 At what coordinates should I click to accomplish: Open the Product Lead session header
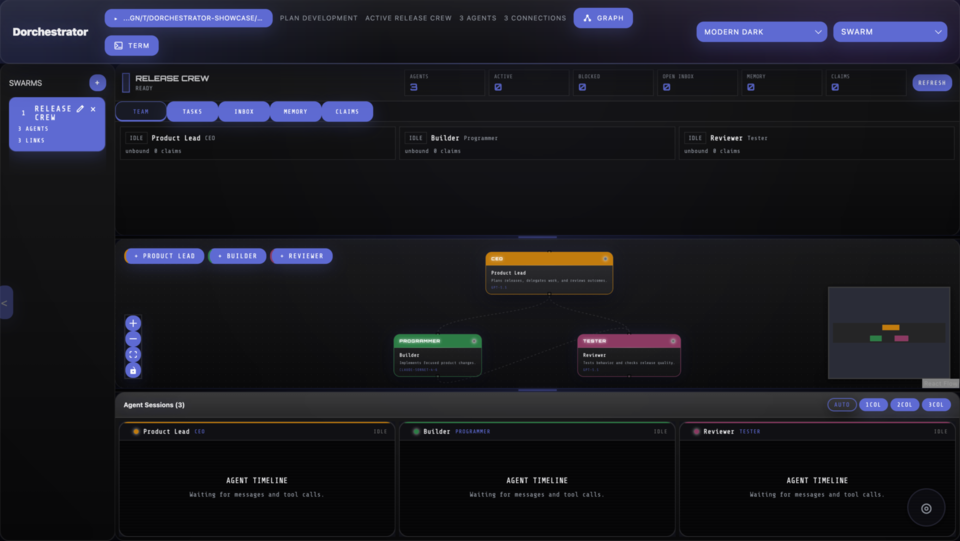(257, 431)
